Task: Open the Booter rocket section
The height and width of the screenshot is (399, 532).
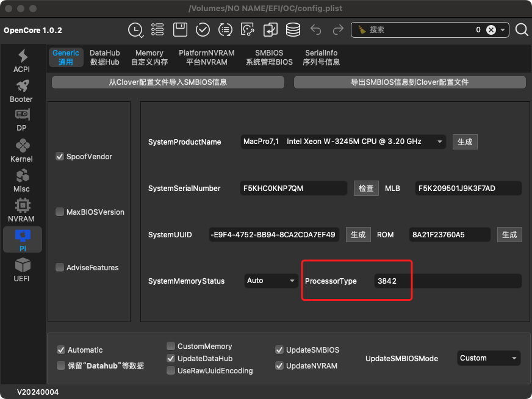Action: (22, 90)
